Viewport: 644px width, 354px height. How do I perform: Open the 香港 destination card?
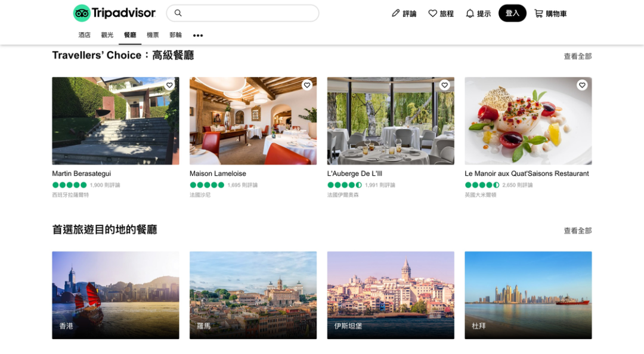116,295
